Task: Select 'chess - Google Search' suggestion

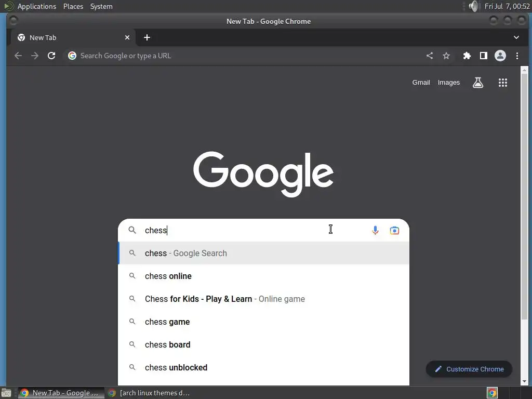Action: point(263,253)
